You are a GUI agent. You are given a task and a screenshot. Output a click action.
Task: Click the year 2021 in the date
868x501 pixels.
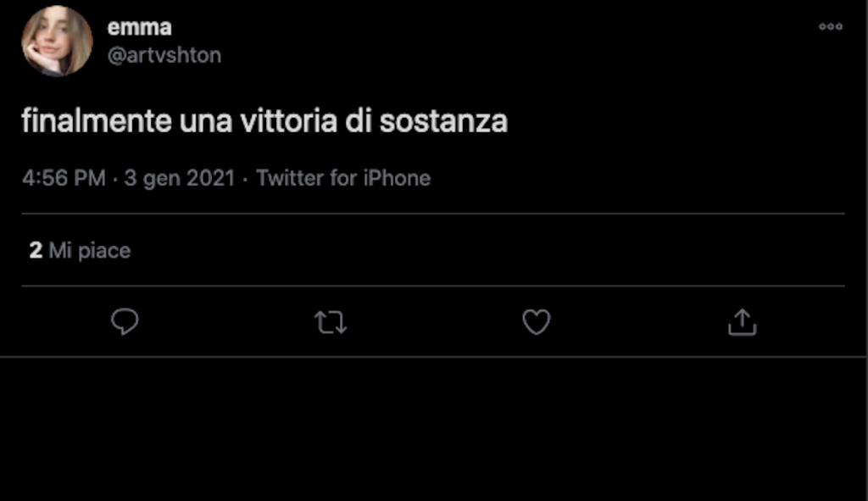210,179
